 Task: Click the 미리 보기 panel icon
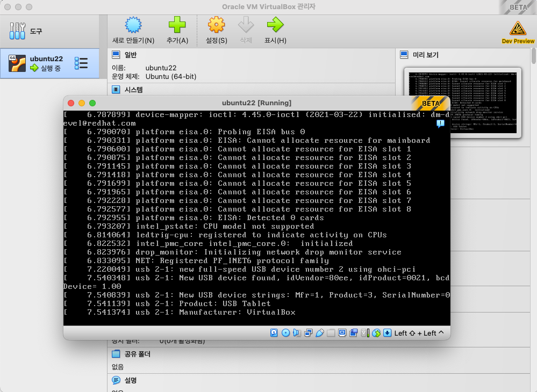tap(404, 55)
